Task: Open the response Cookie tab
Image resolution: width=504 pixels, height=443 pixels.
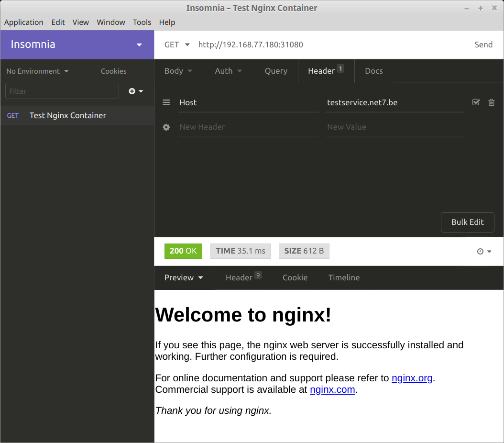Action: pyautogui.click(x=295, y=278)
